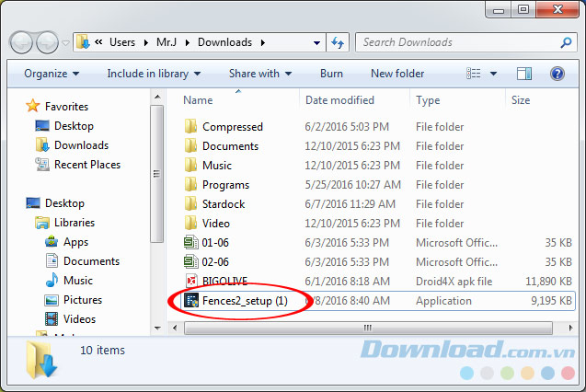Click Burn in the toolbar
This screenshot has height=392, width=586.
331,74
